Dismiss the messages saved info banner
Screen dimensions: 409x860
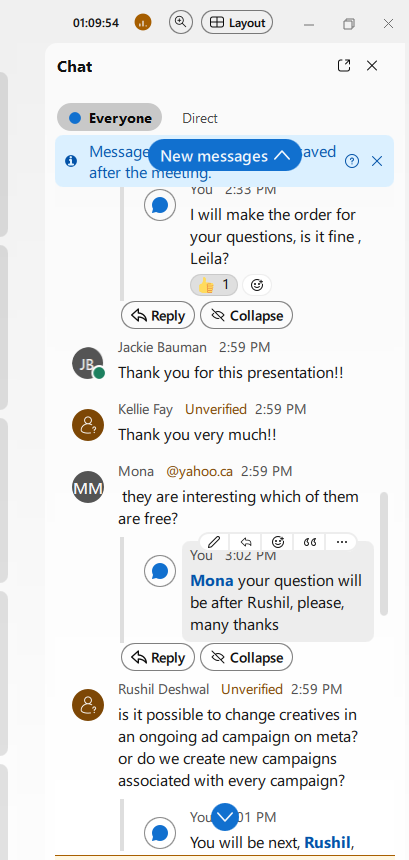pyautogui.click(x=377, y=161)
